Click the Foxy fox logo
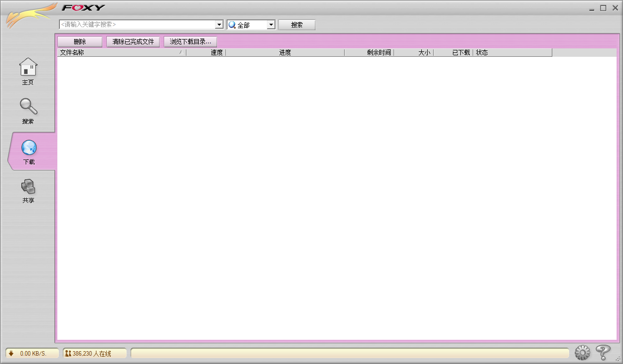Screen dimensions: 623x364 30,16
